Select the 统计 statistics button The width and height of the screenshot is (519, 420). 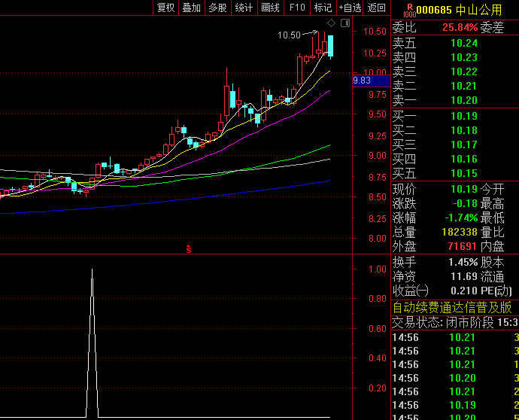point(244,8)
